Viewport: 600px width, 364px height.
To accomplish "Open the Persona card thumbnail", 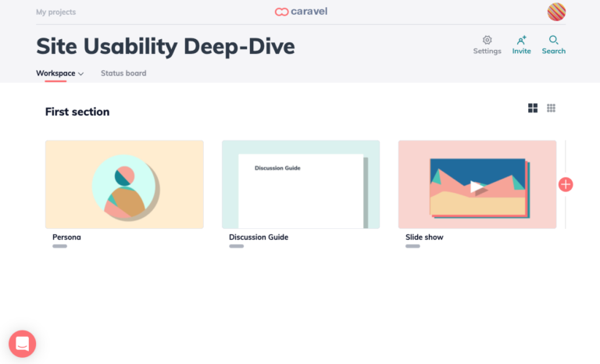I will coord(124,184).
